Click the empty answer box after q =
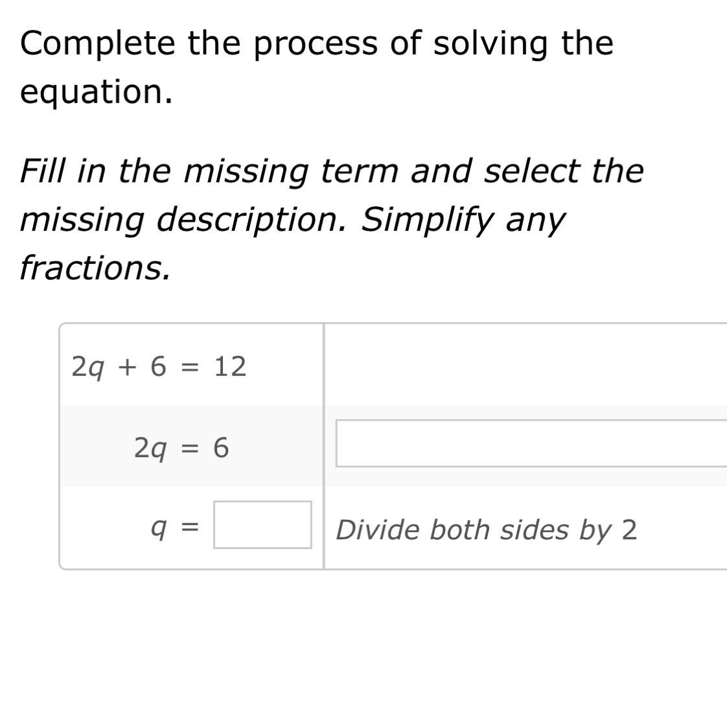The height and width of the screenshot is (728, 727). pyautogui.click(x=262, y=524)
